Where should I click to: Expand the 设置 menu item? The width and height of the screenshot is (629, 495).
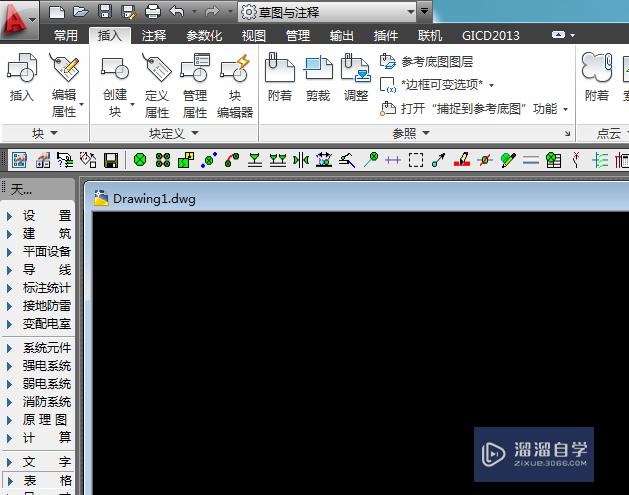coord(39,216)
